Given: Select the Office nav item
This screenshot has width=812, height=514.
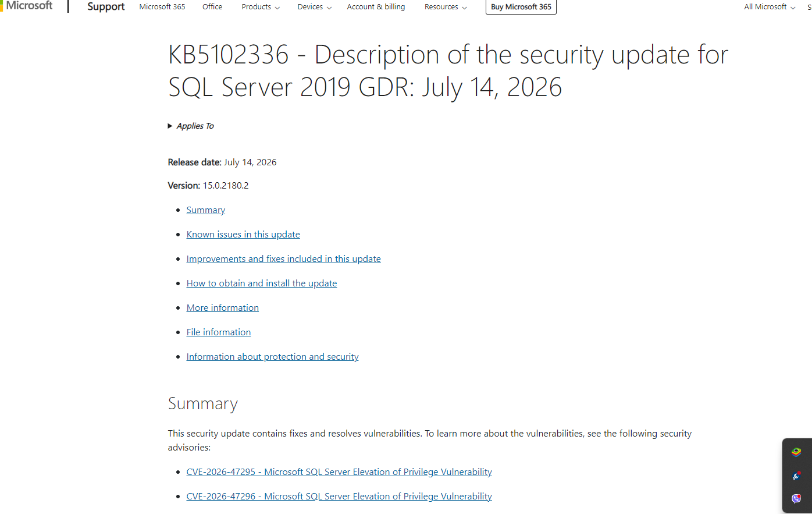Looking at the screenshot, I should (x=212, y=7).
